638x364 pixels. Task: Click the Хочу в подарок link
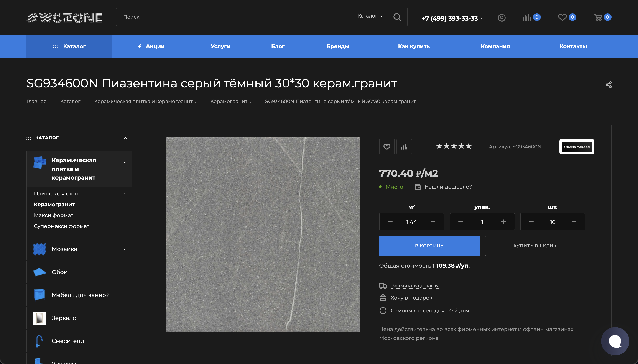pos(411,298)
